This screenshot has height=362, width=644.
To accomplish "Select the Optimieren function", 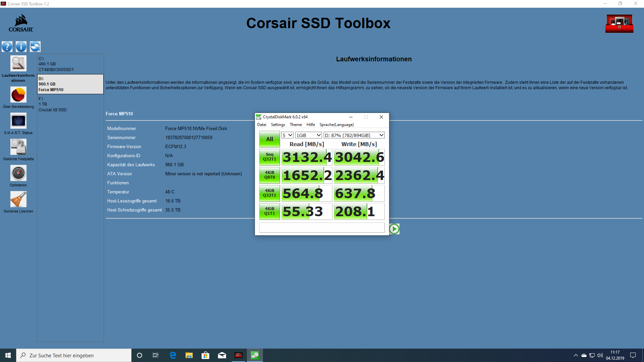I will point(18,173).
